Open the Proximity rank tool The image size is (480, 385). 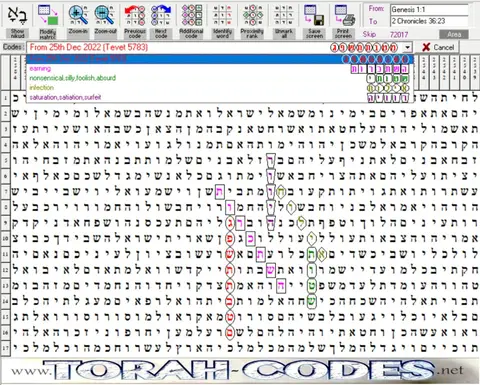pyautogui.click(x=252, y=16)
